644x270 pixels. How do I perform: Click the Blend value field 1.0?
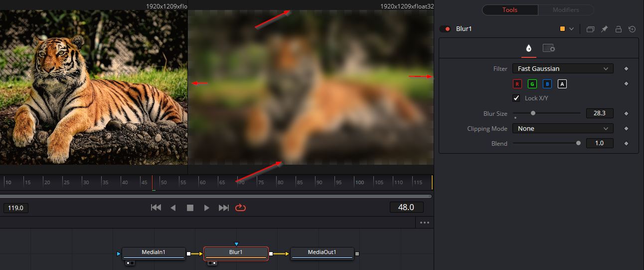pos(600,143)
